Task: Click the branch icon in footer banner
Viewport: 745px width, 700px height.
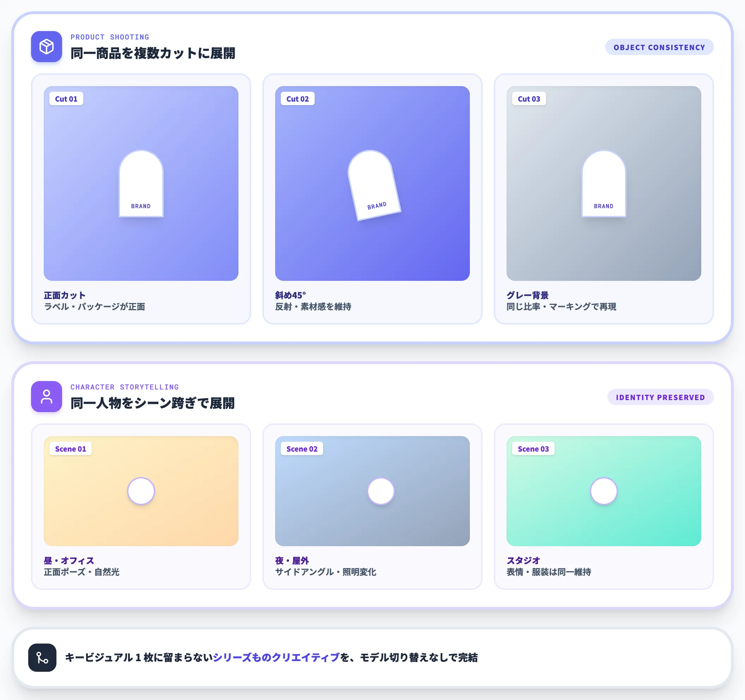Action: 42,658
